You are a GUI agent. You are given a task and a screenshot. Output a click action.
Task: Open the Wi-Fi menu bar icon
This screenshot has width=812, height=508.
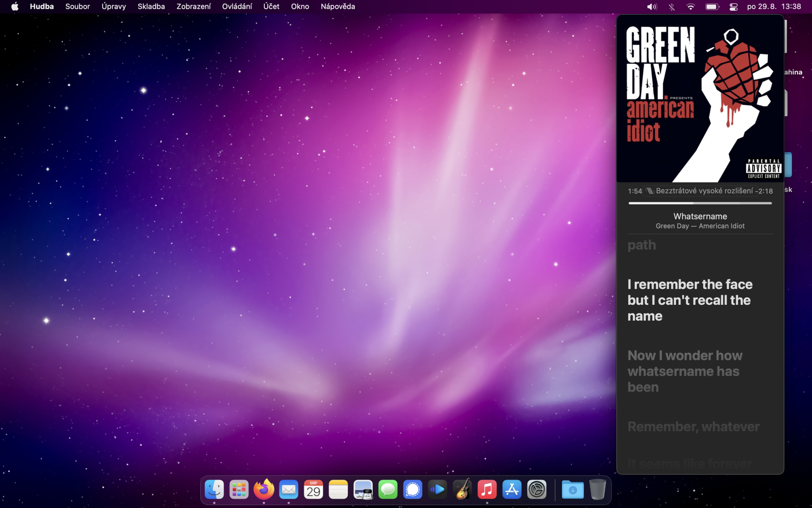(x=691, y=7)
